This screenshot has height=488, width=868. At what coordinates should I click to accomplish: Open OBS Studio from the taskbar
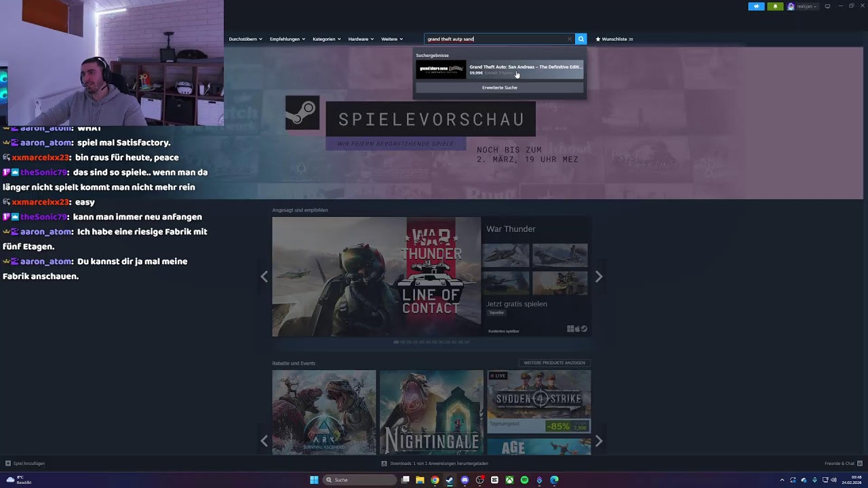click(x=479, y=480)
